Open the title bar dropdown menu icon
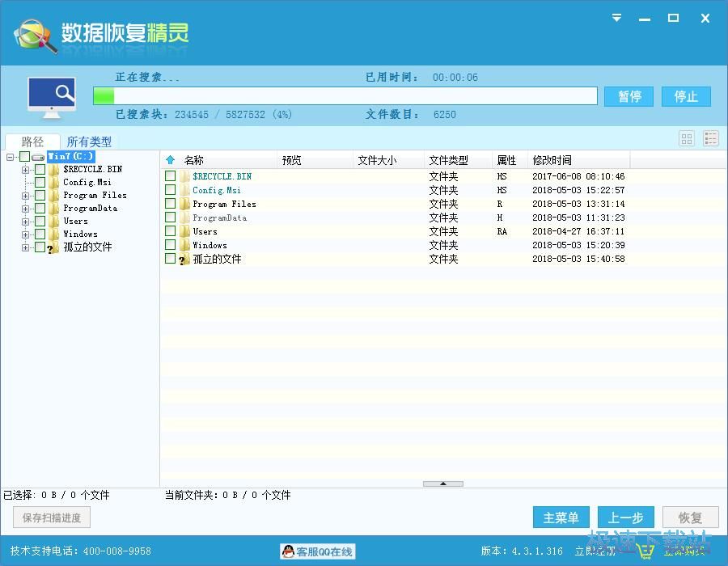This screenshot has height=566, width=728. (x=617, y=18)
